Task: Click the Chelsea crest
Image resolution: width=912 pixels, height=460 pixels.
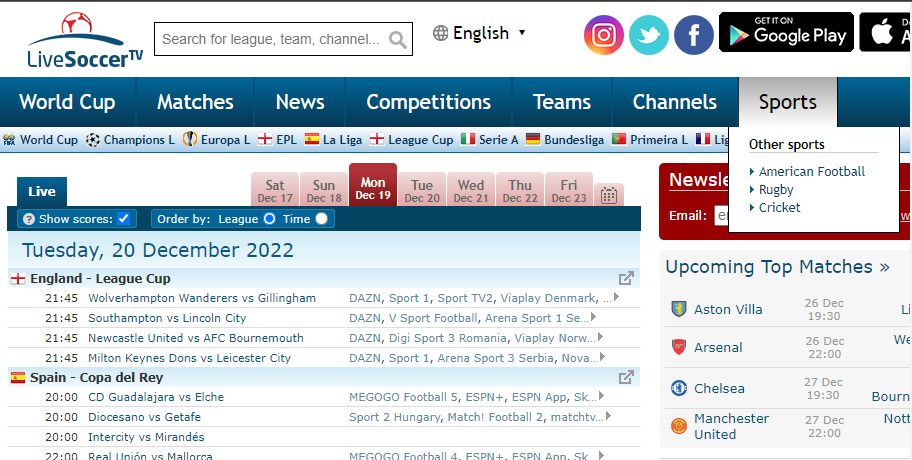Action: [678, 388]
